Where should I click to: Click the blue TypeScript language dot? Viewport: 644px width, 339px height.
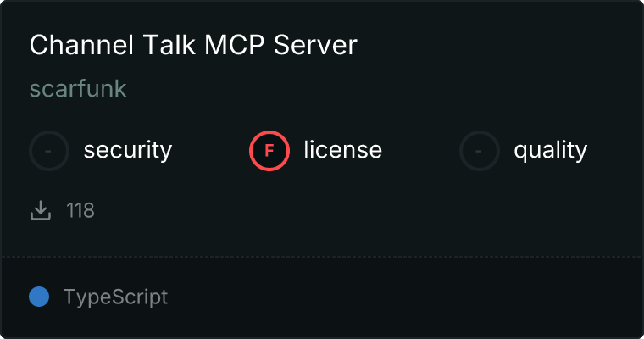pos(39,297)
